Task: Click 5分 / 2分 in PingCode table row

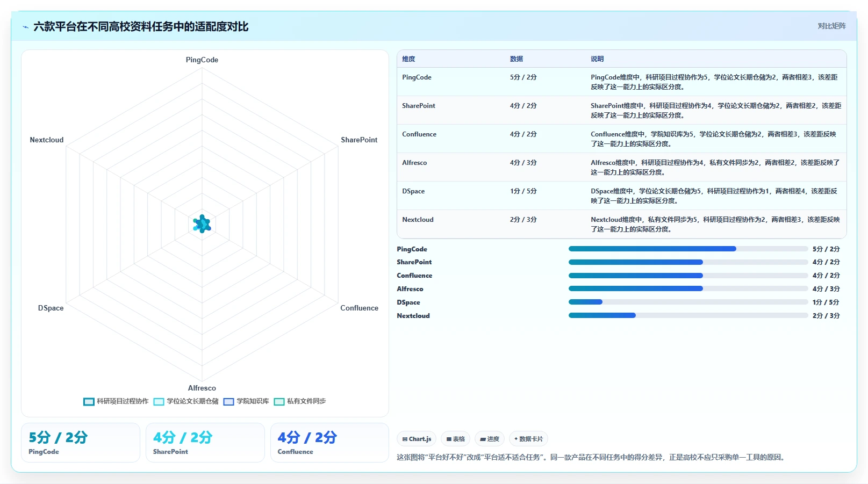Action: click(523, 77)
